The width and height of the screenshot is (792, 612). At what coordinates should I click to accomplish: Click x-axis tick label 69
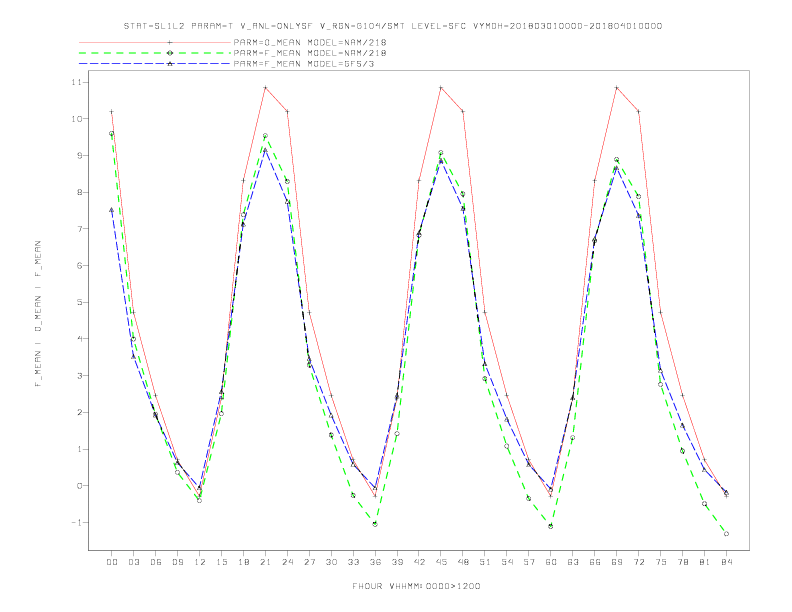617,562
